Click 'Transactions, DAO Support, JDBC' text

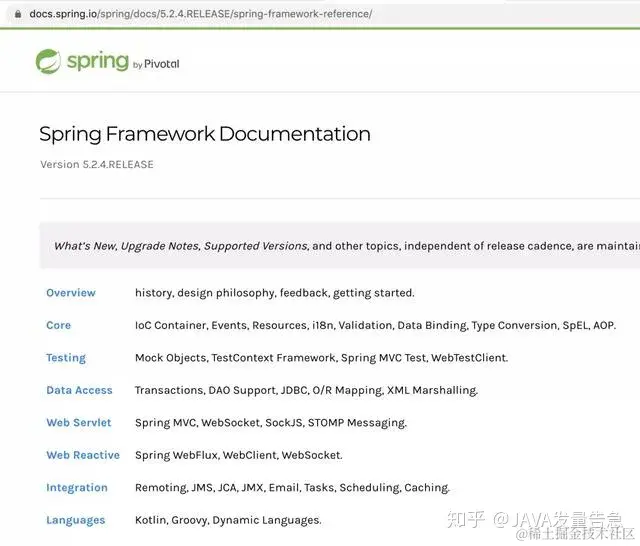click(222, 391)
